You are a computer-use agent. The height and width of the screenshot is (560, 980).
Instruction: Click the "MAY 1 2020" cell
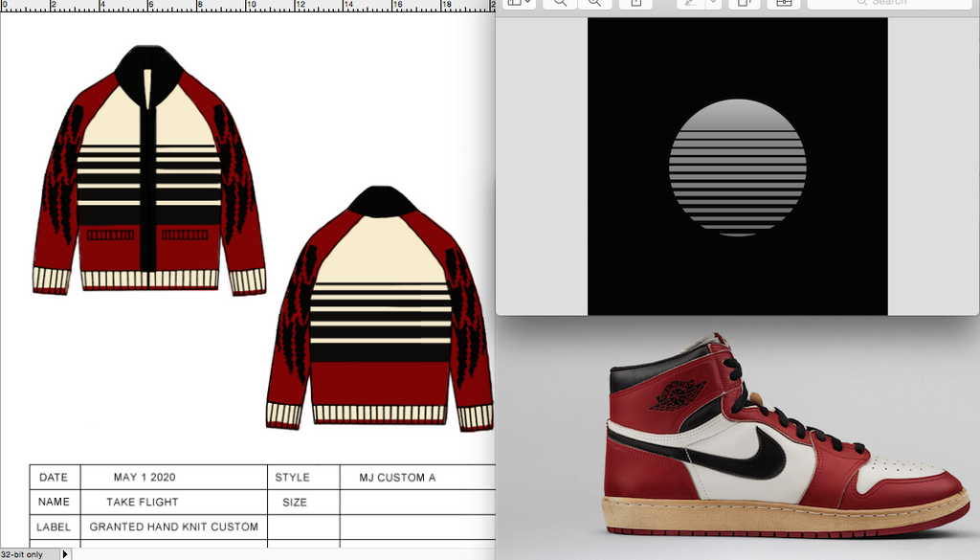(174, 478)
